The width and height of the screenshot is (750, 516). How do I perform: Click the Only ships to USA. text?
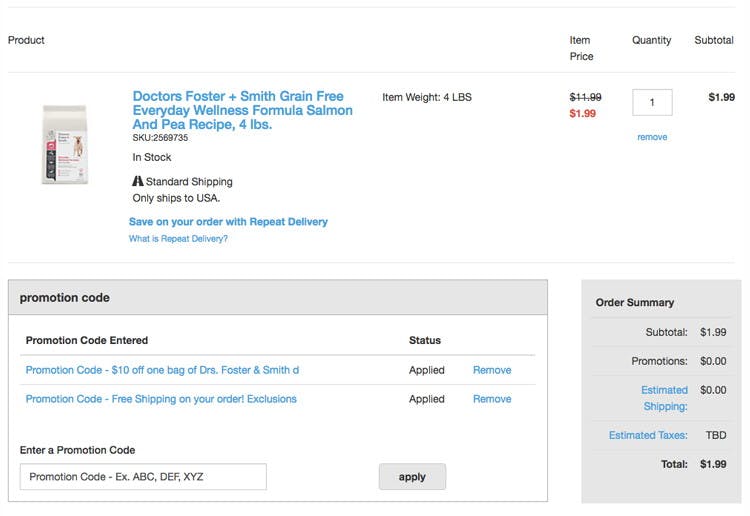tap(176, 198)
